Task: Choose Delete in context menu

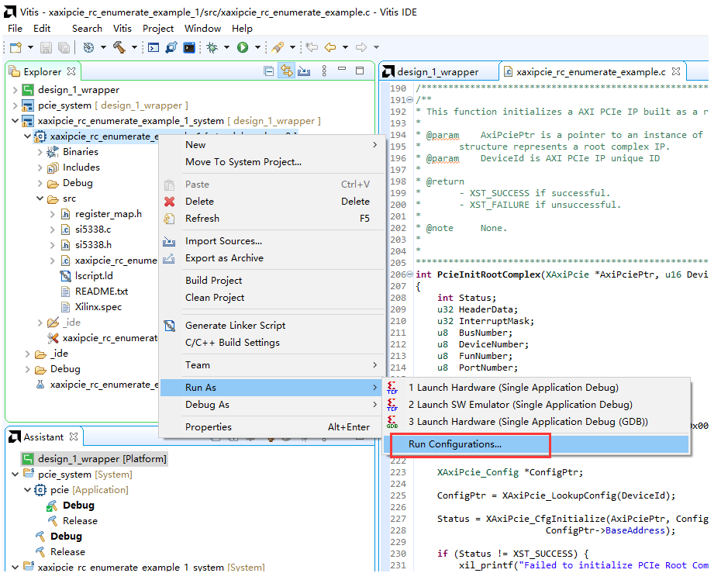Action: click(x=273, y=202)
